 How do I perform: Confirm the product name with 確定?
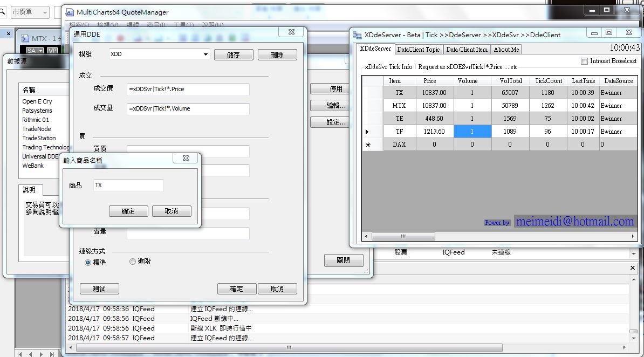[128, 211]
